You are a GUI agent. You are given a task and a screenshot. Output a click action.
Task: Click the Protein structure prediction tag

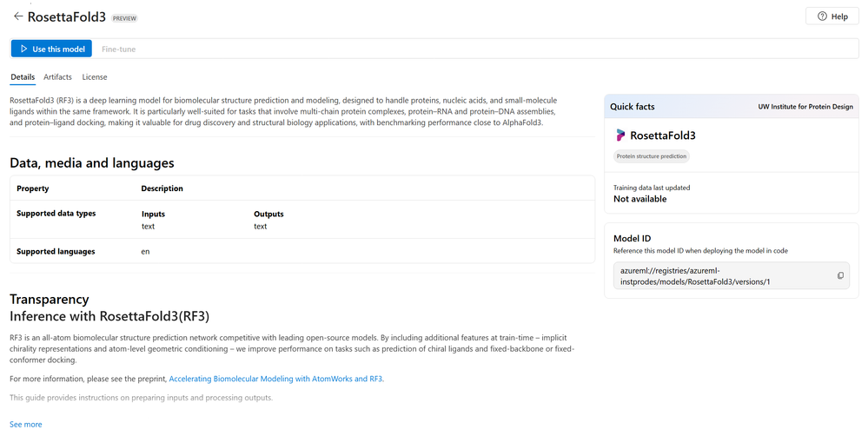click(x=651, y=156)
